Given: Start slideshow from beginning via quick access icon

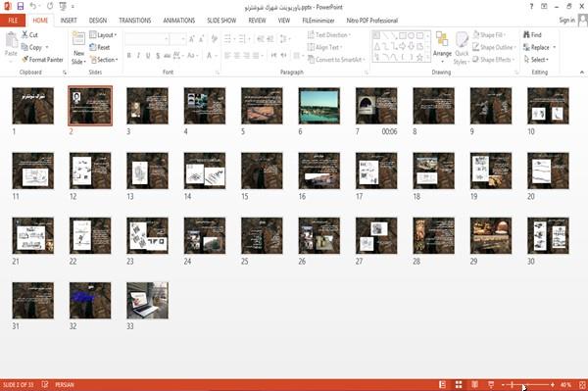Looking at the screenshot, I should point(63,7).
